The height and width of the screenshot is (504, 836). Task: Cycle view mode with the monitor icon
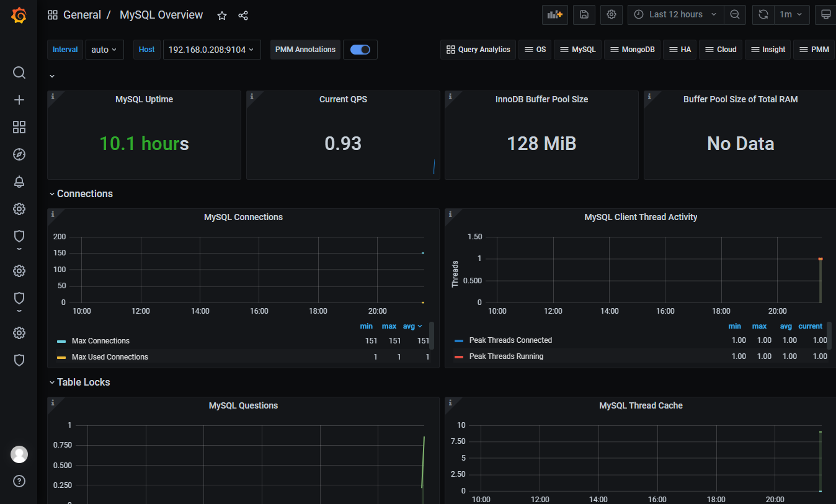(825, 14)
